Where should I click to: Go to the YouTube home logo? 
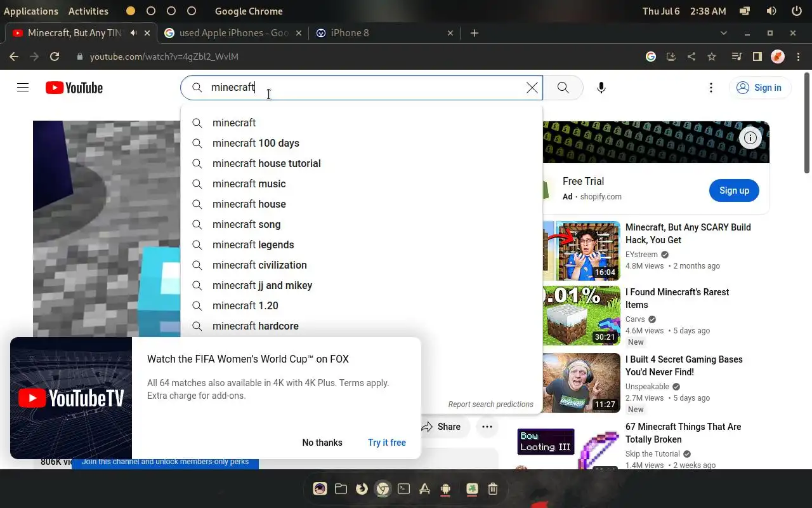tap(74, 88)
